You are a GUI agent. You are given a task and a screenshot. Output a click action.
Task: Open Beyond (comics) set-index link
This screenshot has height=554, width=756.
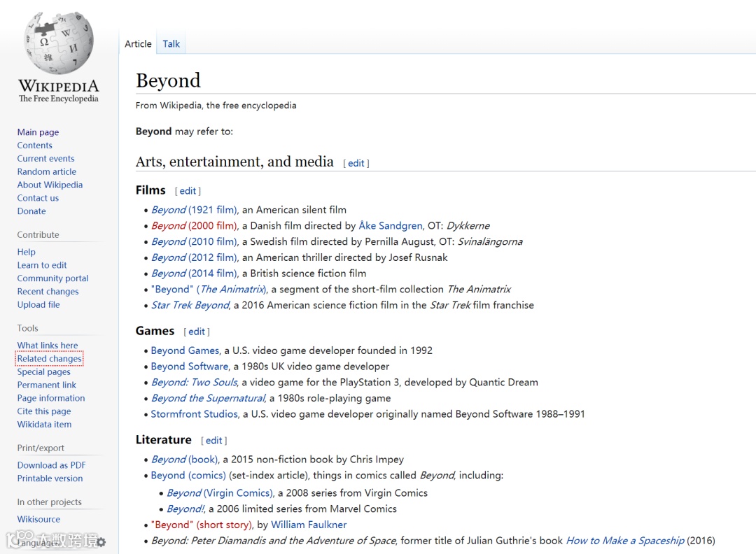pyautogui.click(x=188, y=476)
